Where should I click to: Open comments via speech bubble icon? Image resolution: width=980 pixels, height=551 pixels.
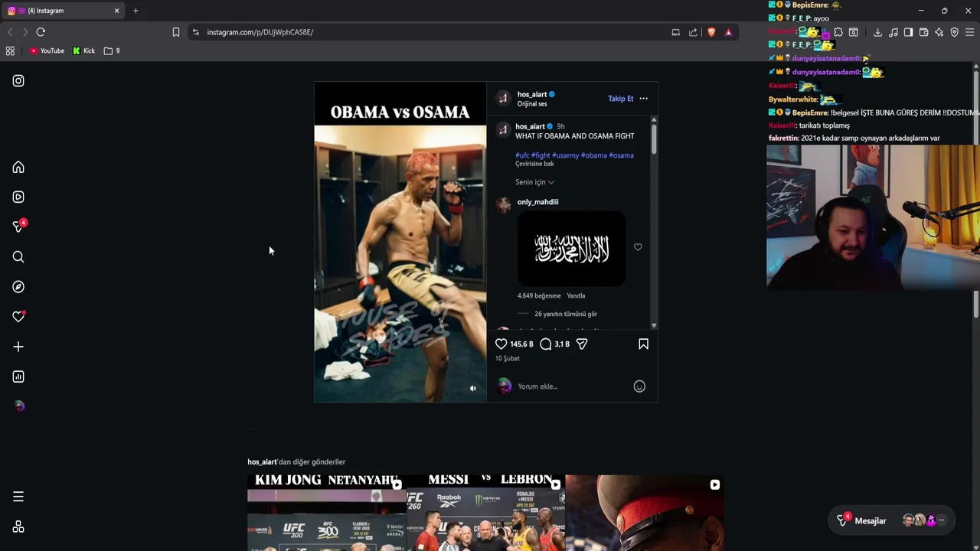(x=546, y=344)
